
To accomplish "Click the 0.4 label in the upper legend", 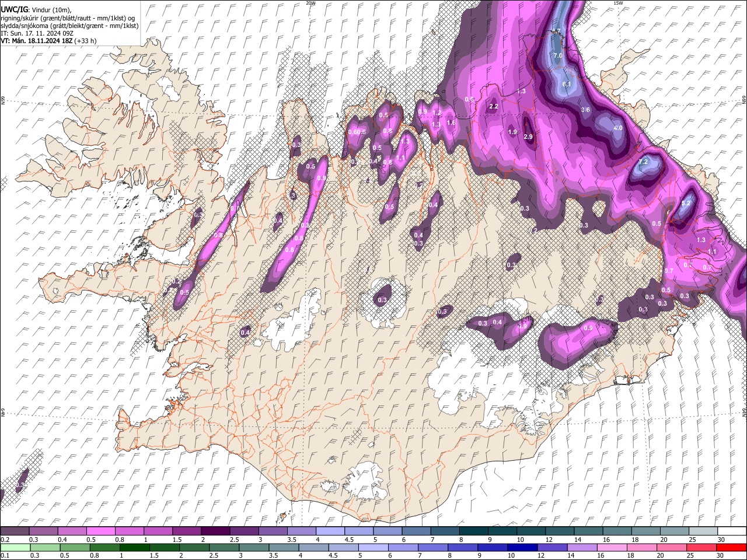I will pos(62,540).
